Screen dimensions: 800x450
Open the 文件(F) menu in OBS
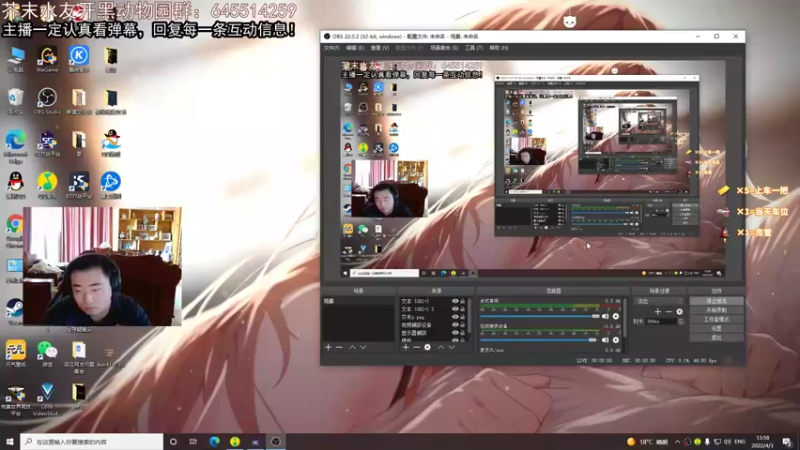pyautogui.click(x=331, y=48)
